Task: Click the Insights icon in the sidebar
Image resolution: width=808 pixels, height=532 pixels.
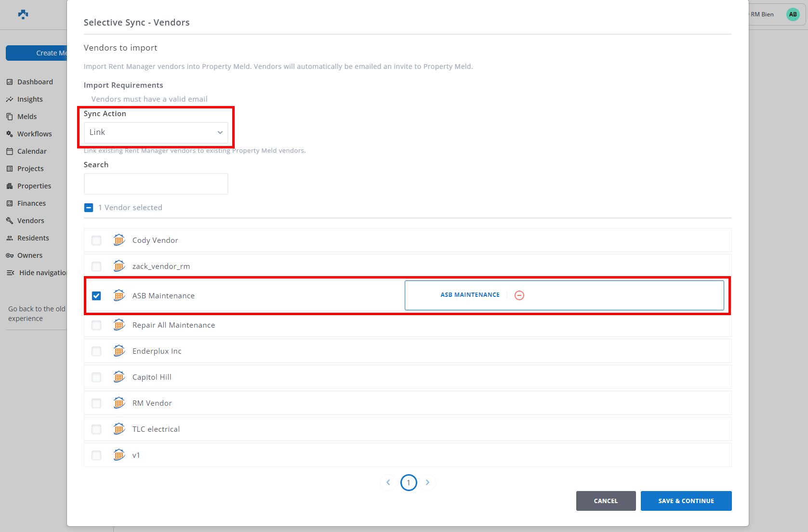Action: tap(10, 99)
